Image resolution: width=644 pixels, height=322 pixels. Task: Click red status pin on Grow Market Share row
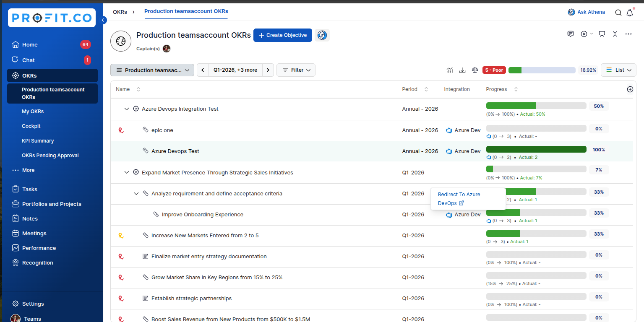[x=121, y=278]
